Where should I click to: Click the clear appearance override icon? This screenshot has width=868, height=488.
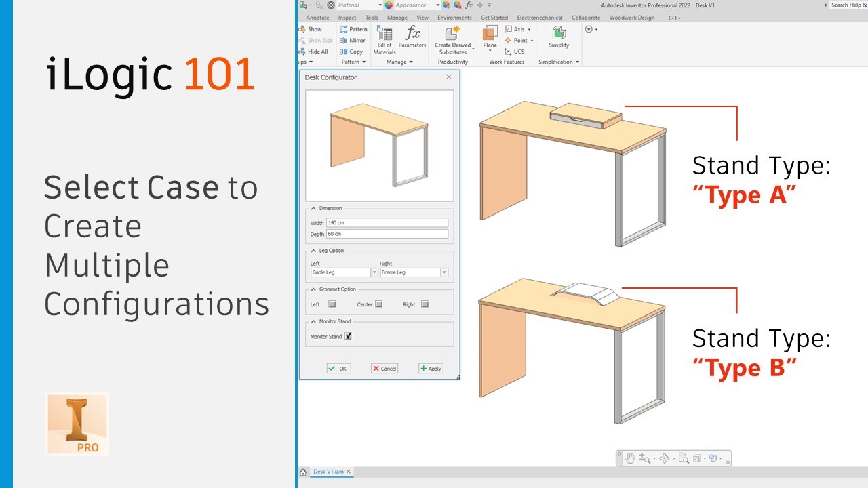pyautogui.click(x=457, y=5)
